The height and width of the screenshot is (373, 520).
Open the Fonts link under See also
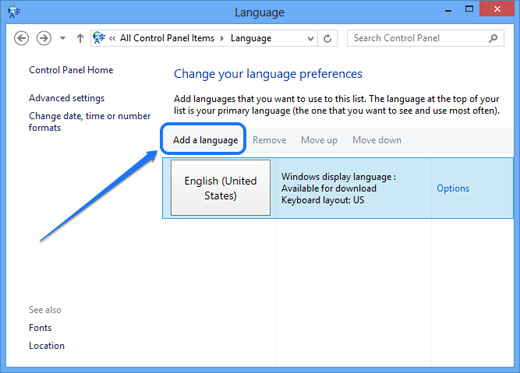40,328
